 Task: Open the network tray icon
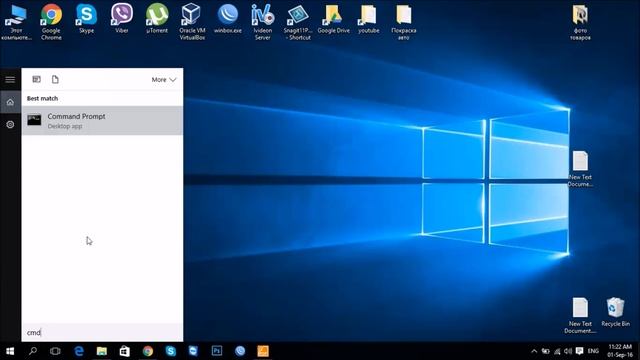tap(557, 351)
